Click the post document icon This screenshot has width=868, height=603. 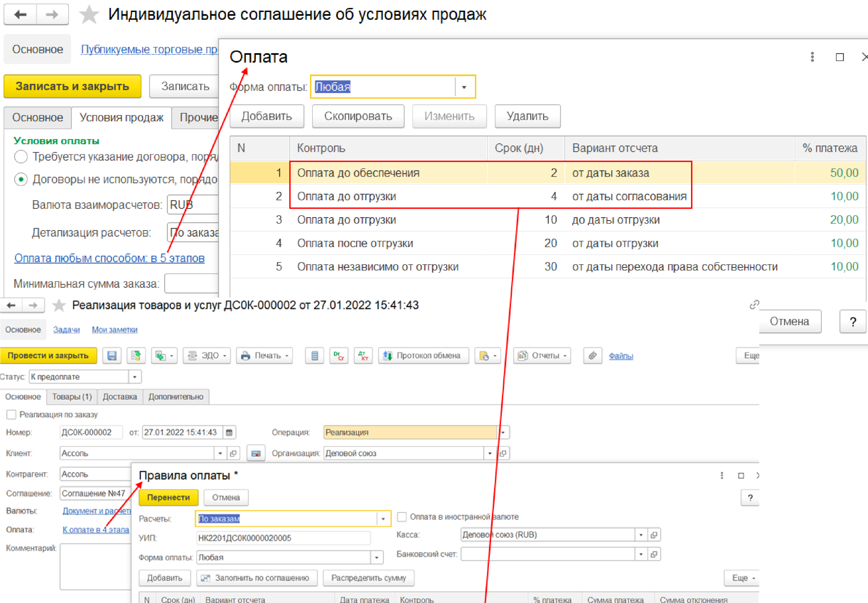tap(136, 355)
